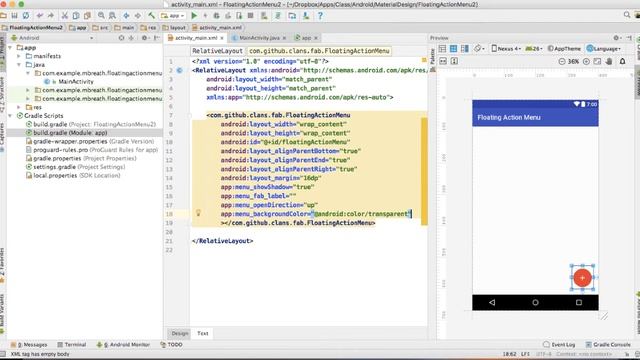Zoom out of the layout preview

[x=562, y=61]
